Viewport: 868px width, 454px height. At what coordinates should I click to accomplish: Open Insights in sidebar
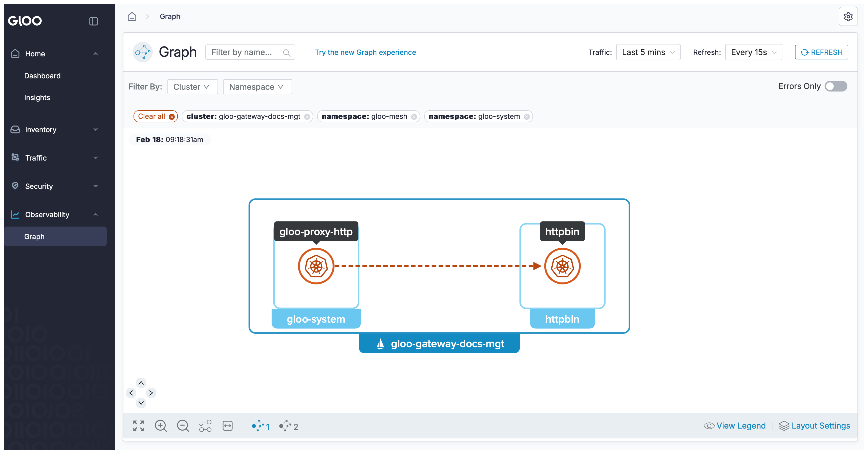coord(37,98)
